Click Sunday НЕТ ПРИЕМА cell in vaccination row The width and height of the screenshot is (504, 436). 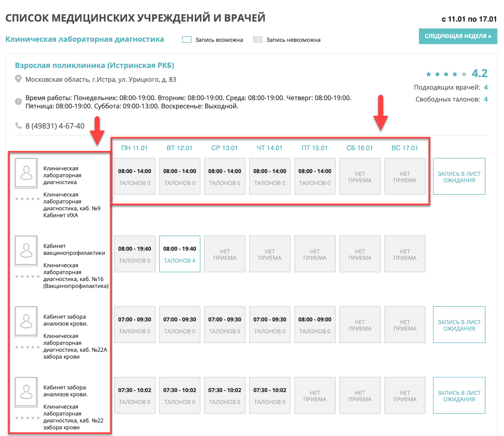point(405,254)
